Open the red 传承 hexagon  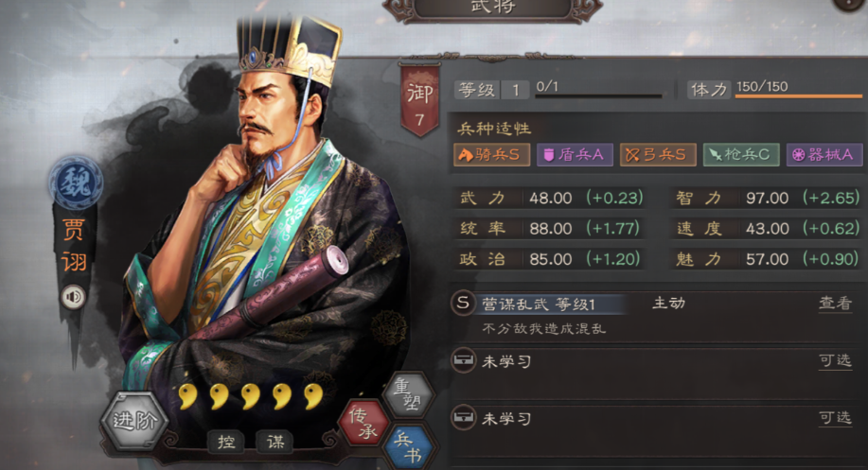pos(363,423)
